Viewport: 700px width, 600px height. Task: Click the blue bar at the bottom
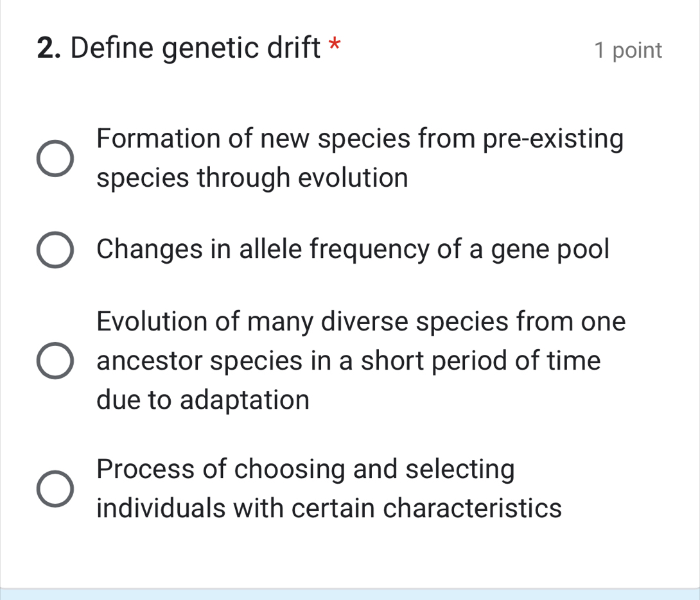[350, 594]
